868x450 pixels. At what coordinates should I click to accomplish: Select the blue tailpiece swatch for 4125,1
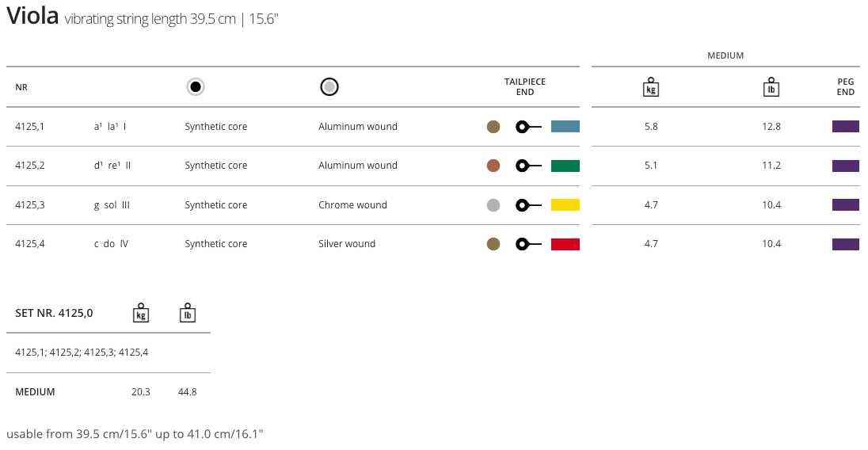pos(565,127)
